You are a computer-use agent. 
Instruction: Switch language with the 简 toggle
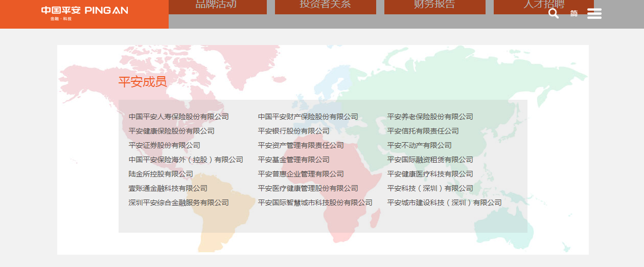tap(574, 13)
